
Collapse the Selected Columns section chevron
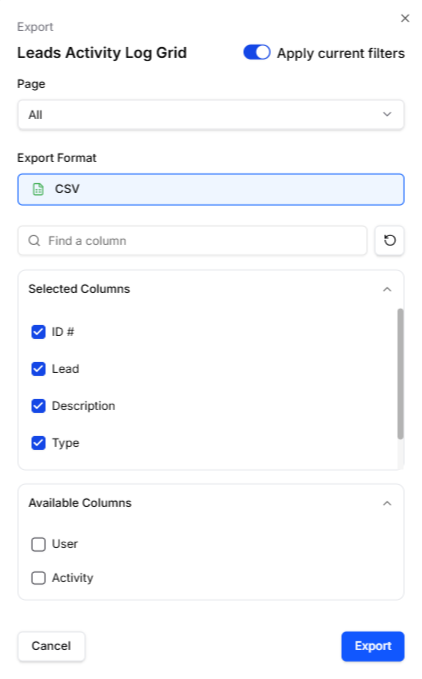click(387, 289)
